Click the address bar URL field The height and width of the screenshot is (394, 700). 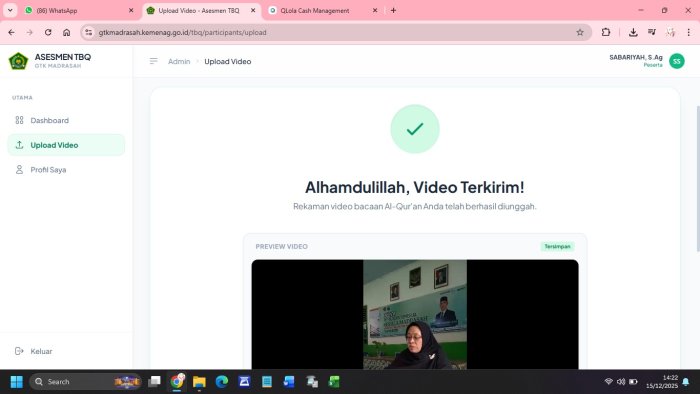335,32
